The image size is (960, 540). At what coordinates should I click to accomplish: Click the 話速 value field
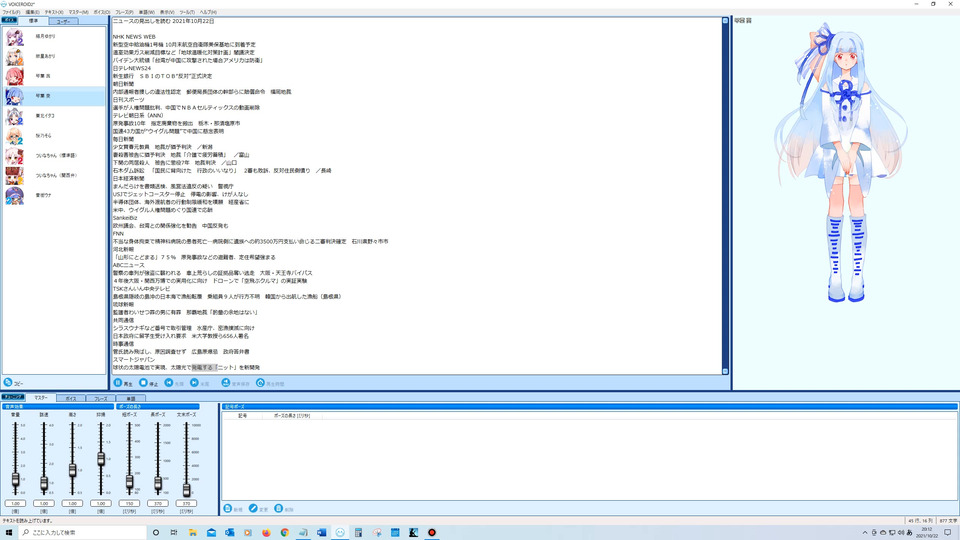pyautogui.click(x=44, y=503)
